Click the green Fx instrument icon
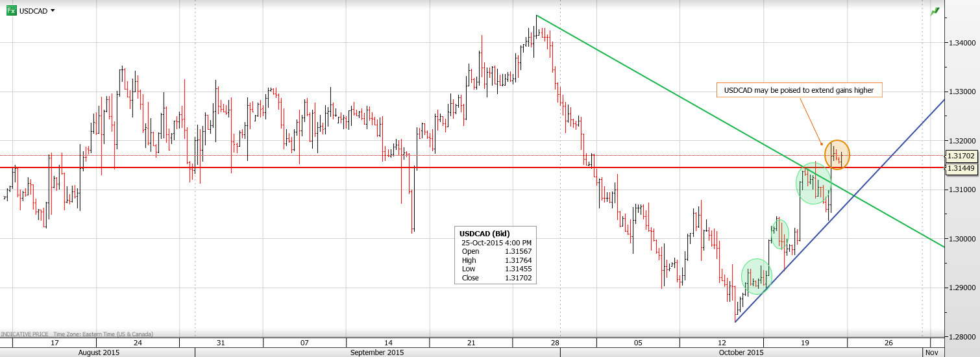The width and height of the screenshot is (980, 357). point(11,10)
